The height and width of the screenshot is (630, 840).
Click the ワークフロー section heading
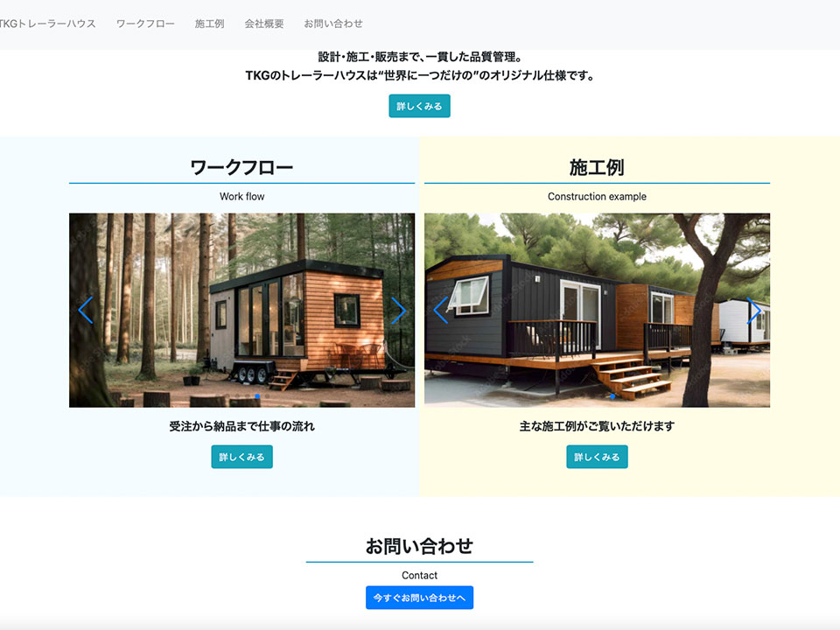241,167
